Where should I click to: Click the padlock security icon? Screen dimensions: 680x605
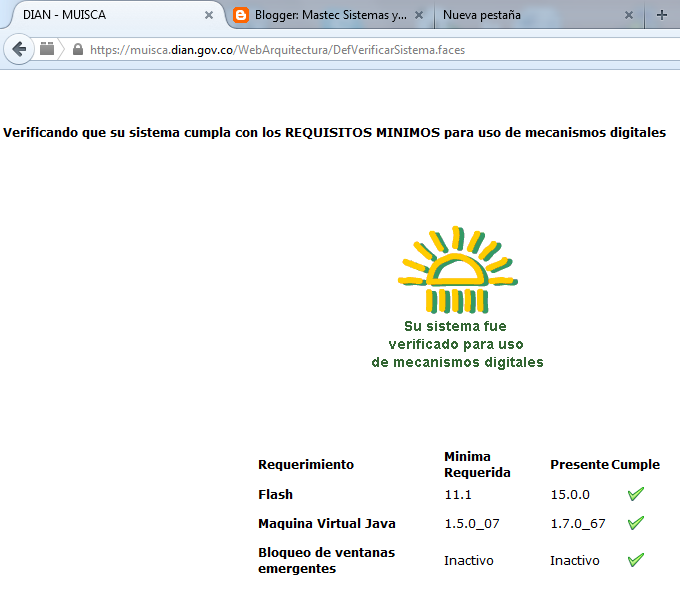(78, 49)
